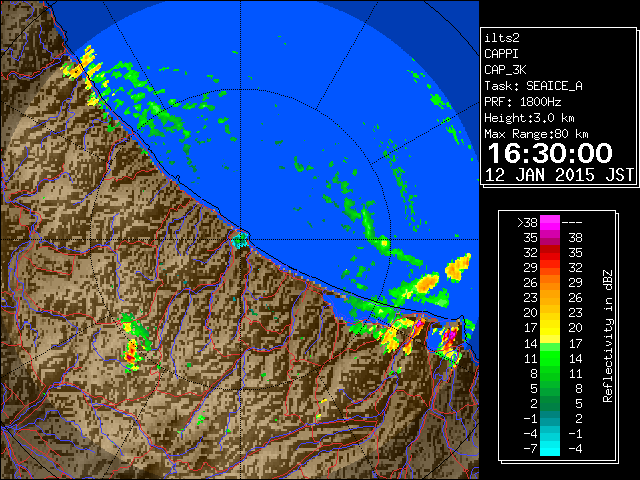Screen dimensions: 640x480
Task: Click the cyan -7 dBZ color swatch
Action: [x=550, y=448]
